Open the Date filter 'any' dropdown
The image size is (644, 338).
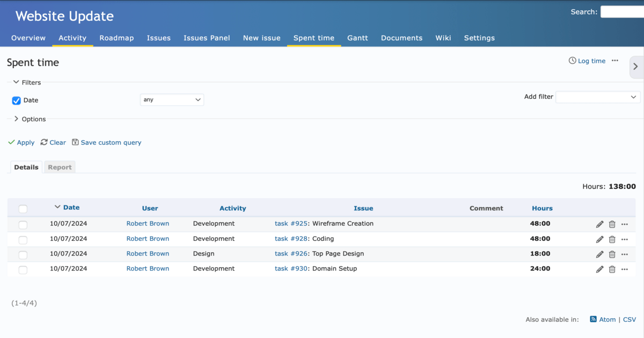tap(172, 99)
